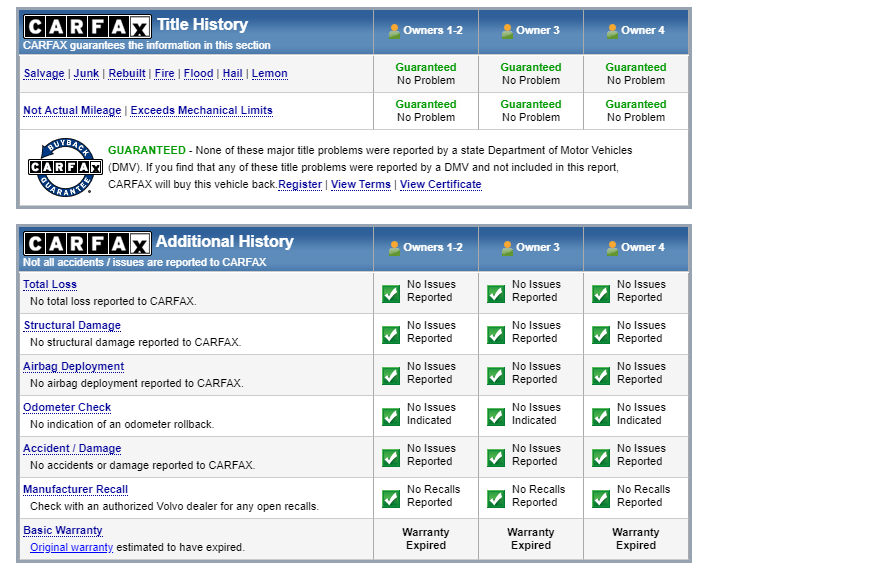
Task: Click Airbag Deployment checkmark for Owner 4
Action: [x=601, y=376]
